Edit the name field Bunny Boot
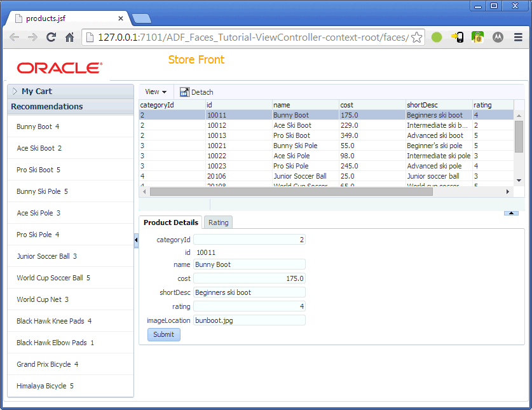 click(249, 264)
